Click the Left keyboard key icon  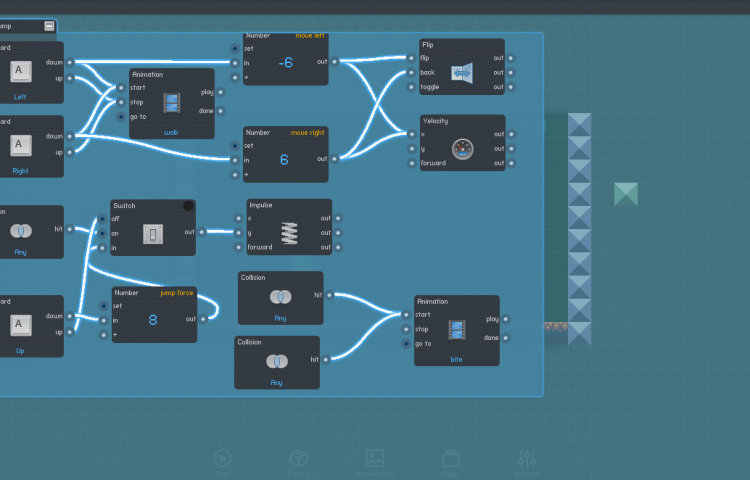tap(21, 71)
